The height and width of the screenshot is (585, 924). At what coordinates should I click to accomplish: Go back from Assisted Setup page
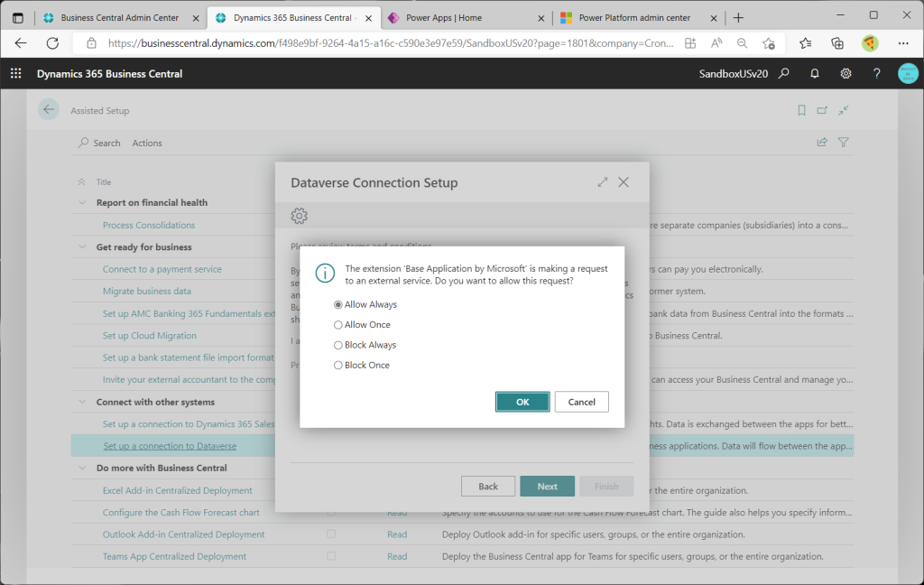coord(49,110)
